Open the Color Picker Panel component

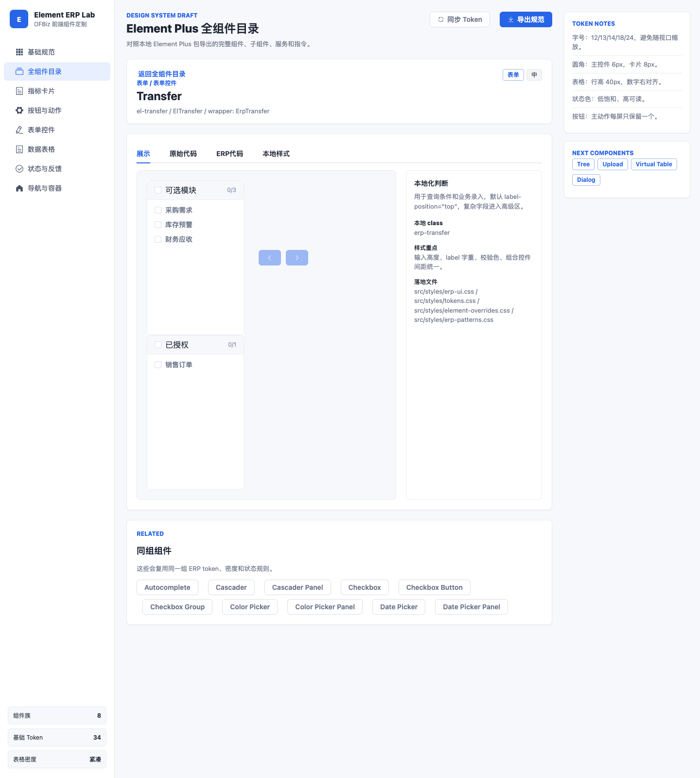pyautogui.click(x=325, y=607)
